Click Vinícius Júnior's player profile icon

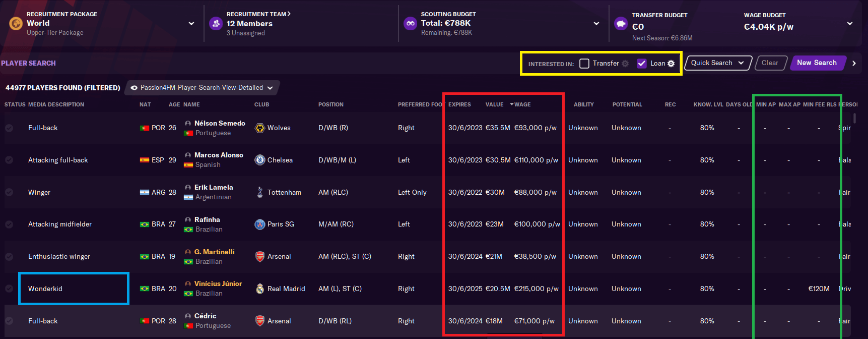point(188,284)
